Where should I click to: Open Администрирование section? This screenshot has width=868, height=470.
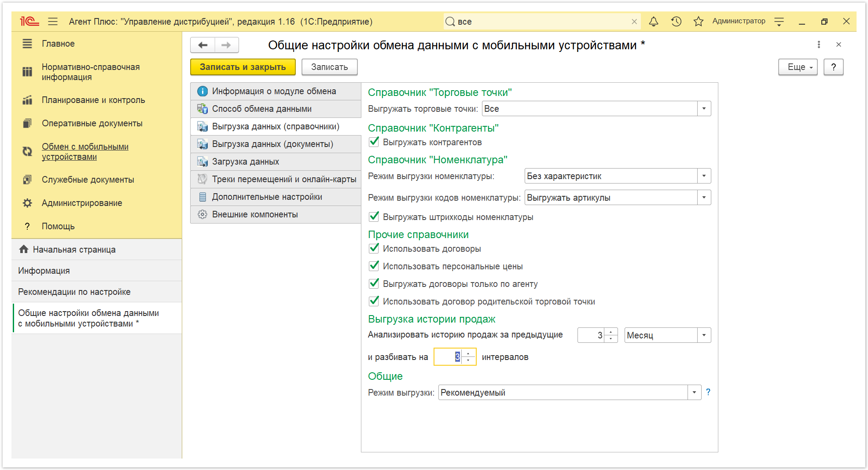82,203
